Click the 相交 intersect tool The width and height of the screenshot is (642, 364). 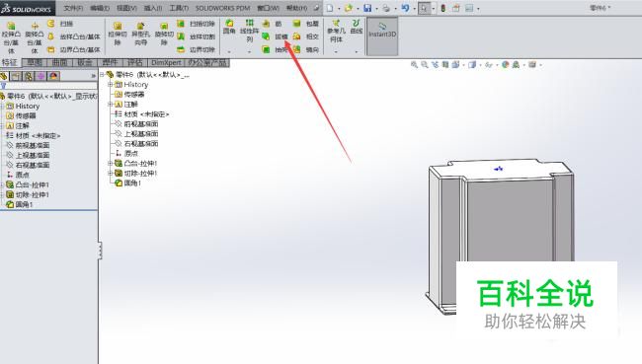click(x=306, y=36)
